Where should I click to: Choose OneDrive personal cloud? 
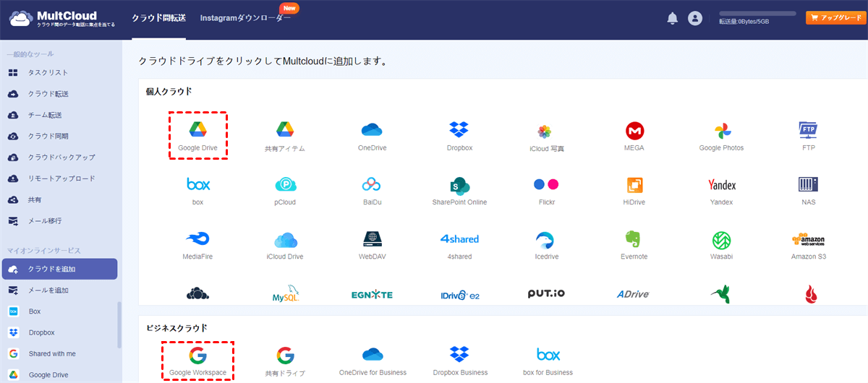click(x=372, y=135)
